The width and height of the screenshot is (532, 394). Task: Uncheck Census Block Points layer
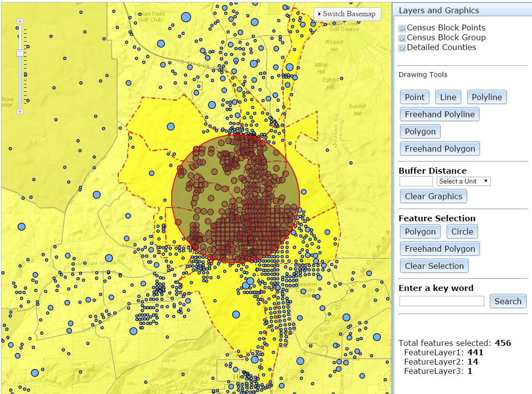point(402,28)
